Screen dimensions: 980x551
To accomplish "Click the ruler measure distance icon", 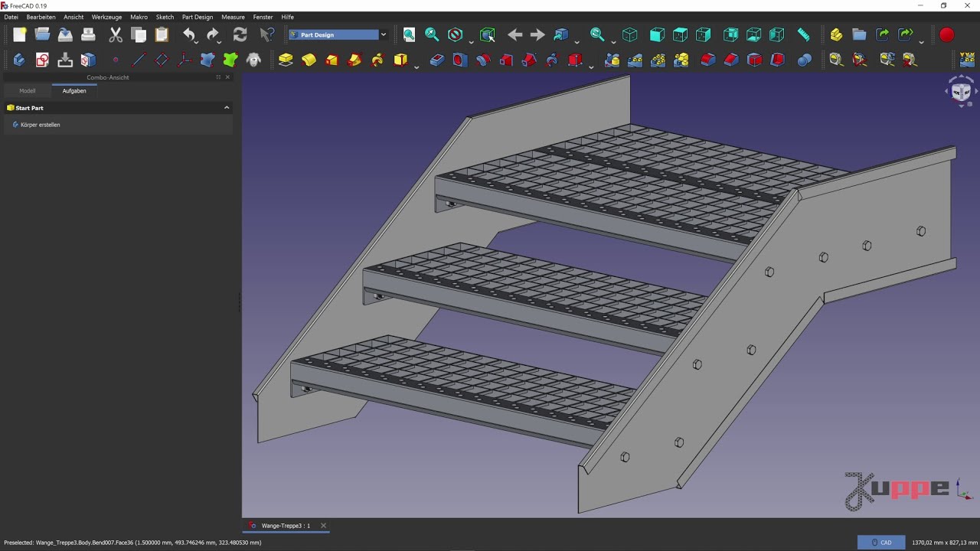I will coord(803,34).
